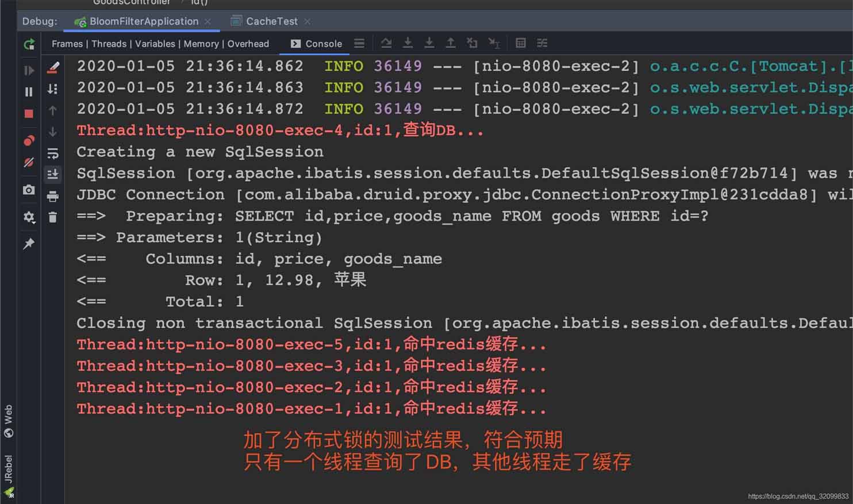This screenshot has height=504, width=853.
Task: Open the console layout options menu
Action: pyautogui.click(x=359, y=43)
